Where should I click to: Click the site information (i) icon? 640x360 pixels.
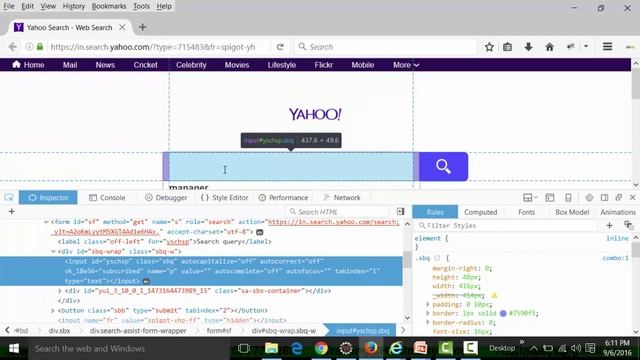point(29,47)
